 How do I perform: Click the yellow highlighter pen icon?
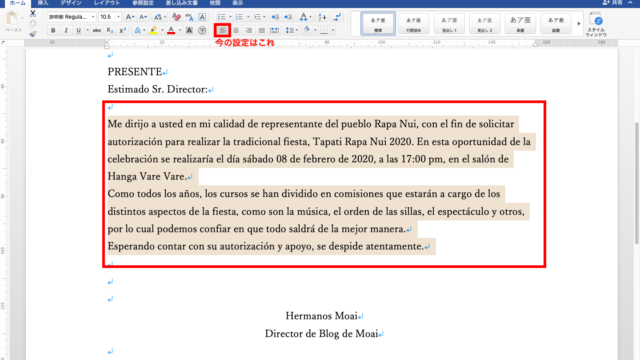pyautogui.click(x=153, y=30)
